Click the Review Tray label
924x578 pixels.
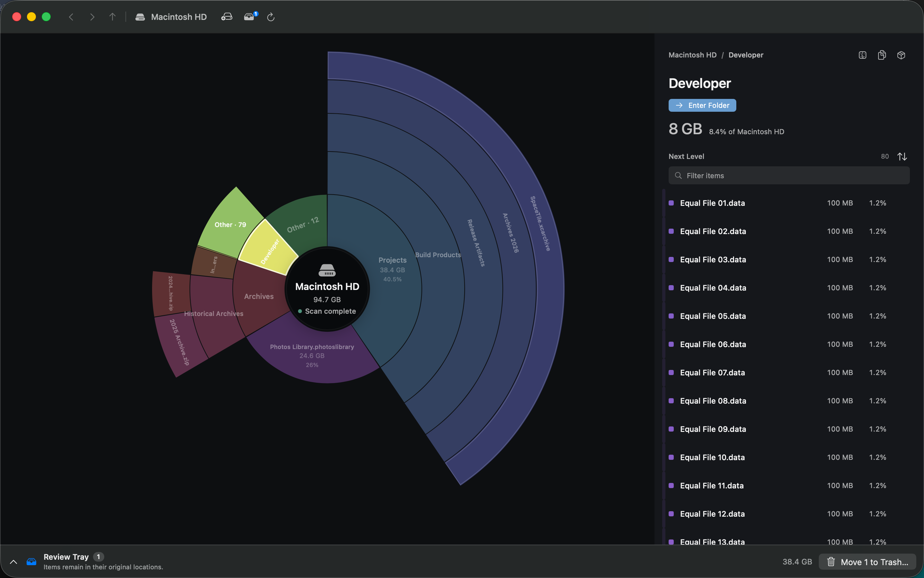[66, 556]
